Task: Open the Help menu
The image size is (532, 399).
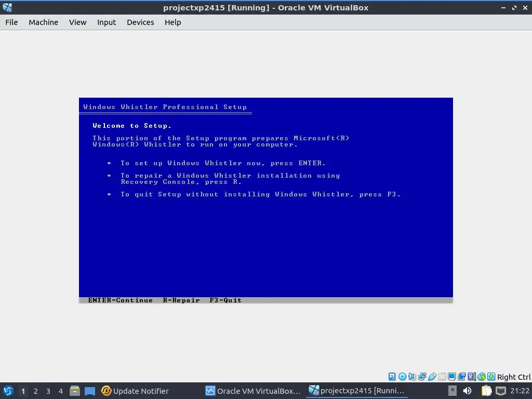Action: point(172,22)
